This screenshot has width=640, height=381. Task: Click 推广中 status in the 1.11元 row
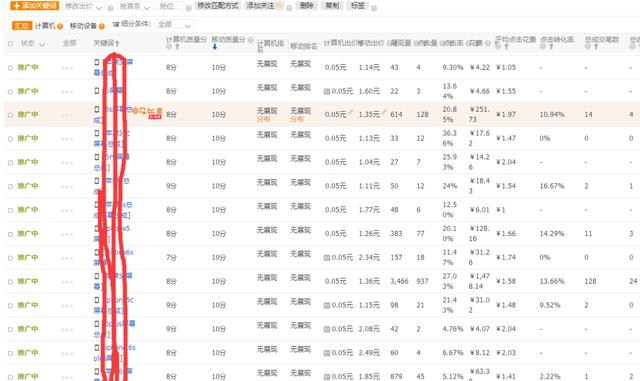28,186
